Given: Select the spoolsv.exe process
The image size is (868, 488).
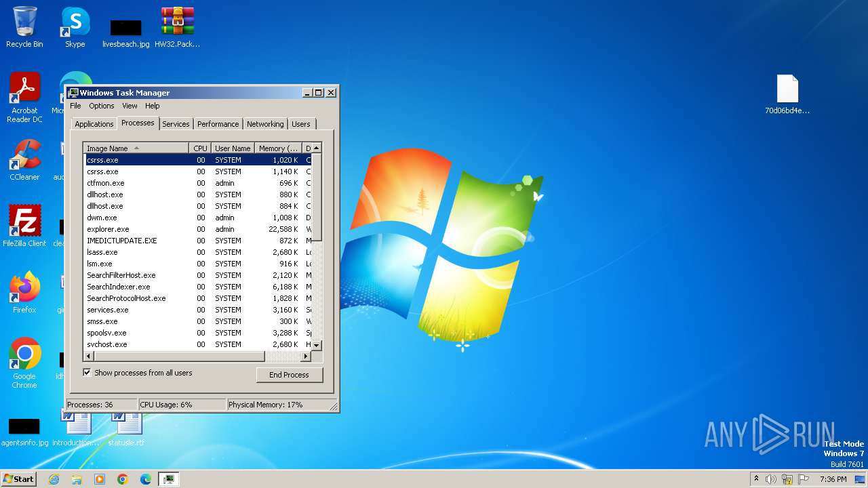Looking at the screenshot, I should [197, 333].
